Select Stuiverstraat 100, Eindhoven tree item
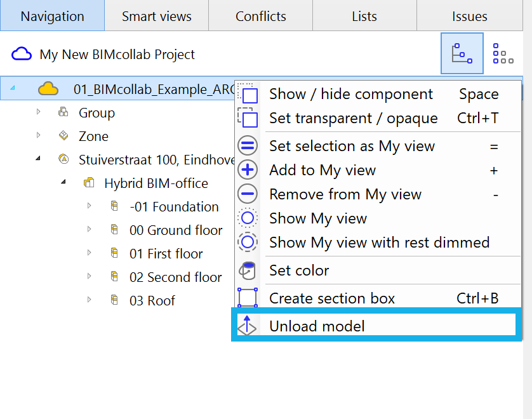Screen dimensions: 532x419 click(x=156, y=160)
